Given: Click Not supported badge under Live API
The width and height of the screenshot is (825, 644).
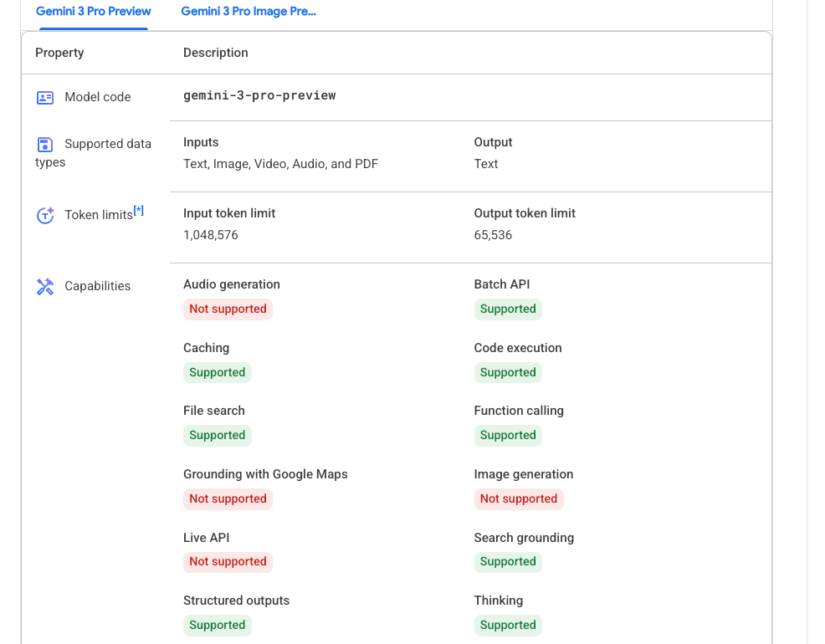Looking at the screenshot, I should click(x=228, y=561).
